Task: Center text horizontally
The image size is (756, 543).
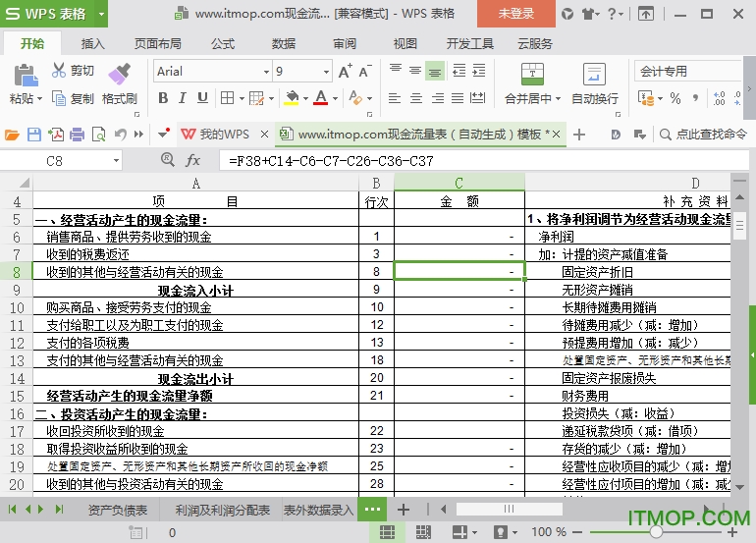Action: [416, 98]
